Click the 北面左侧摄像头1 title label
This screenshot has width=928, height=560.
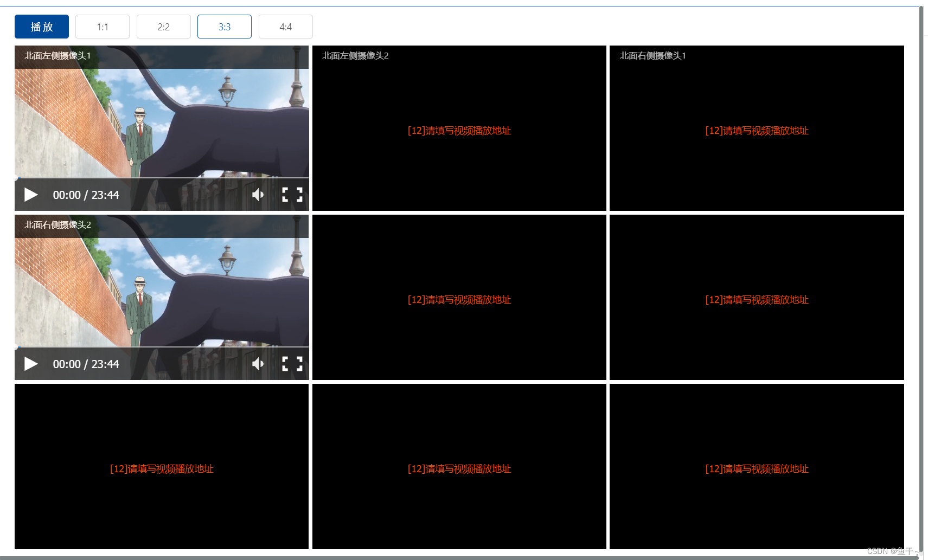[57, 55]
